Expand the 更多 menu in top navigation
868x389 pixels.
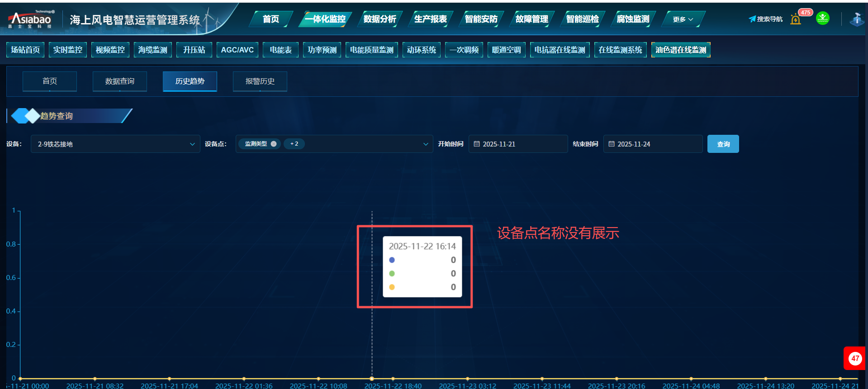(x=683, y=19)
